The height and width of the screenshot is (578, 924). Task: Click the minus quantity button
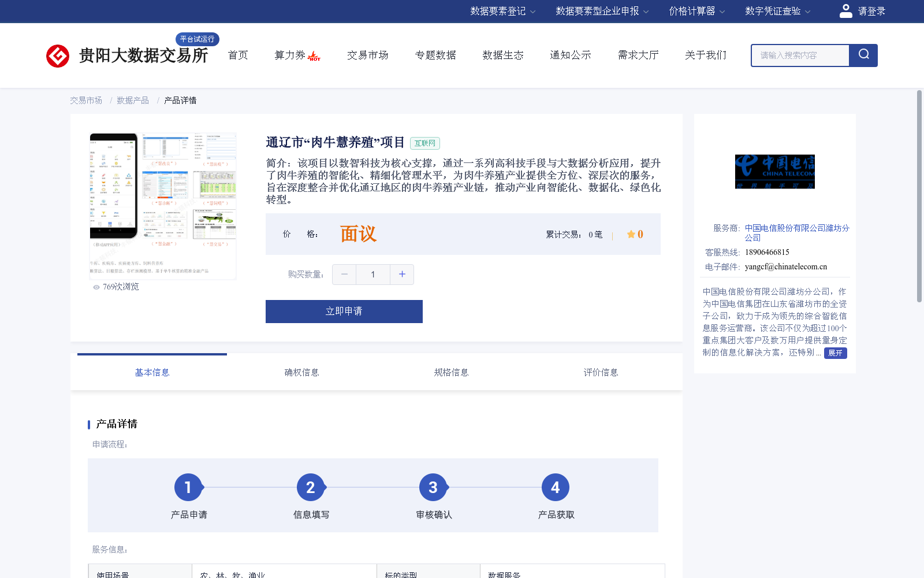tap(344, 275)
